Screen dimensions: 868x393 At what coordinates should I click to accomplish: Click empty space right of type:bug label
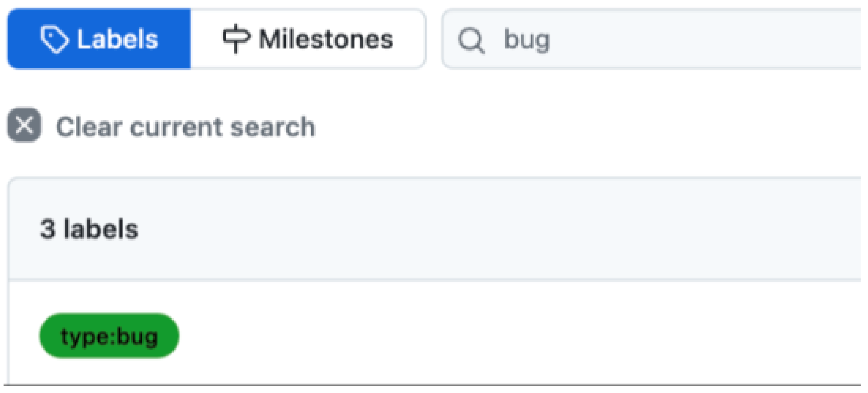(473, 336)
